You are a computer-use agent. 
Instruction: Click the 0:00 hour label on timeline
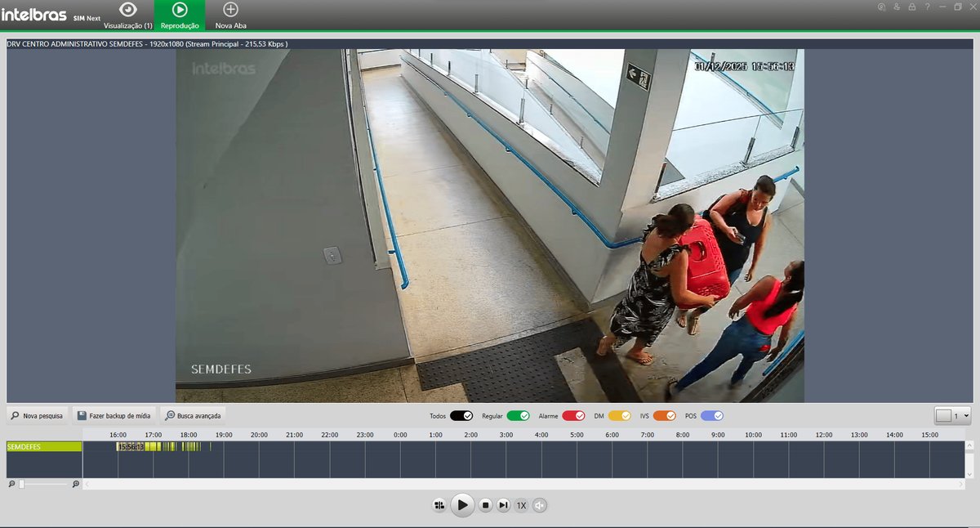pos(400,435)
